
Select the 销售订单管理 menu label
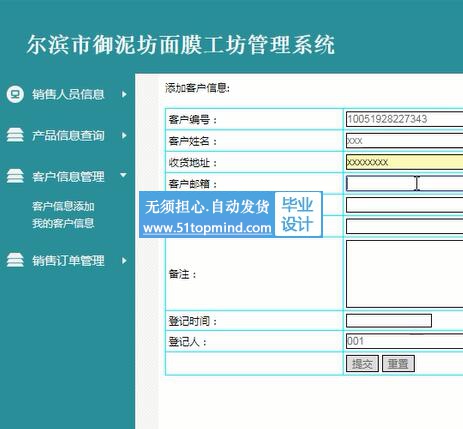pos(68,261)
